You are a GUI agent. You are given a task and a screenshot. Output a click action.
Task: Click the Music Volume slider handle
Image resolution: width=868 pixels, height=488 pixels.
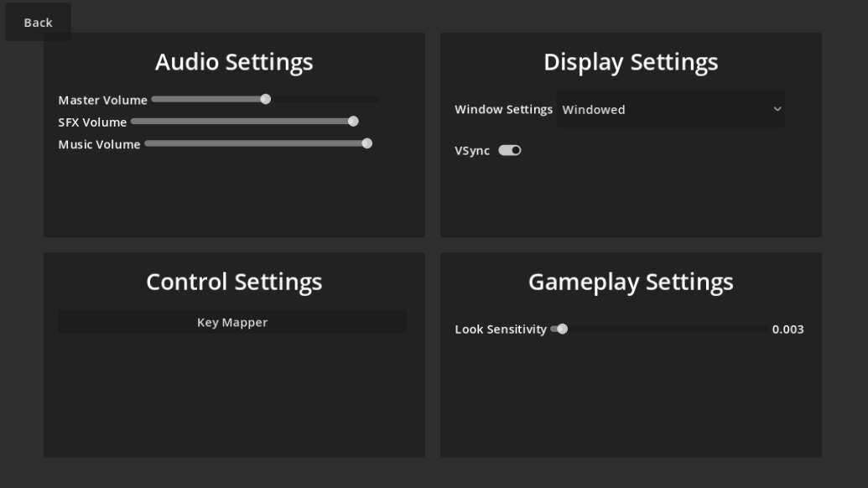[x=366, y=143]
